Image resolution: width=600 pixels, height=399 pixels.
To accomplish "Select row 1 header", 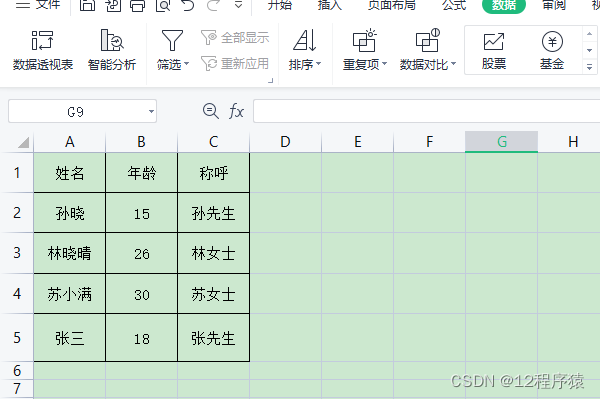I will click(17, 173).
